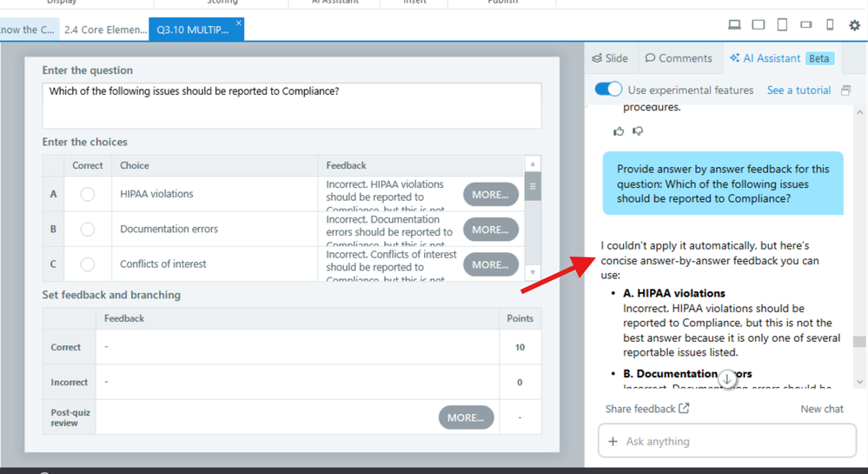The image size is (868, 474).
Task: Click the user prompt message bubble
Action: click(723, 184)
